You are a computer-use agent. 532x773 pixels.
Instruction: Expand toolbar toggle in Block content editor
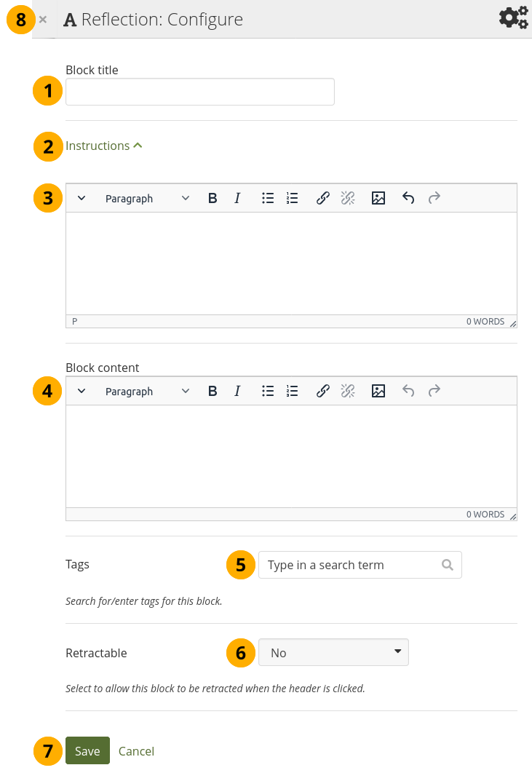tap(82, 391)
